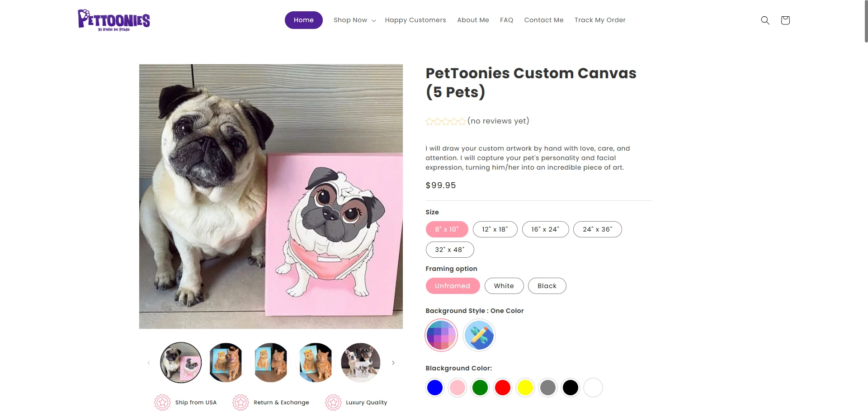Viewport: 868px width, 412px height.
Task: Click the Luxury Quality badge icon
Action: click(333, 402)
